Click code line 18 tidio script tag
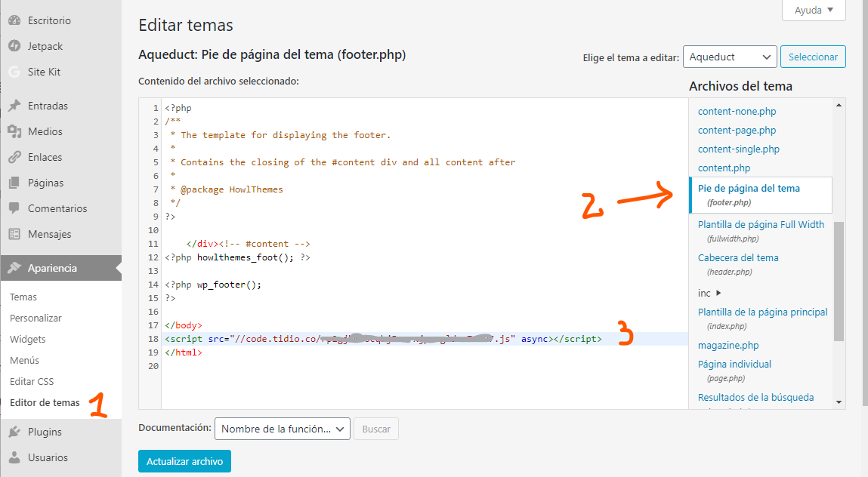The image size is (868, 477). point(383,339)
